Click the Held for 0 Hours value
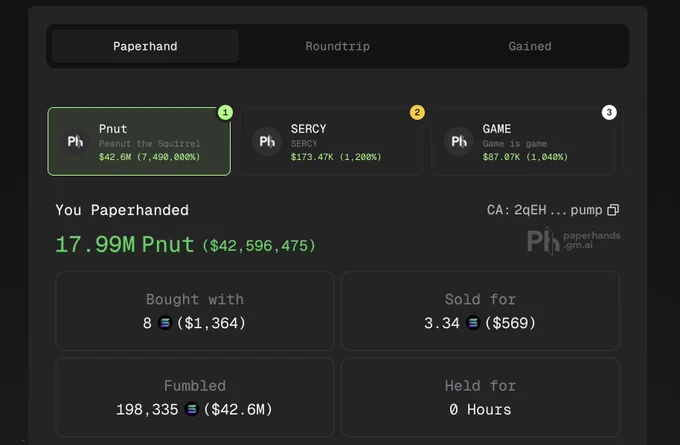This screenshot has width=680, height=445. [480, 409]
